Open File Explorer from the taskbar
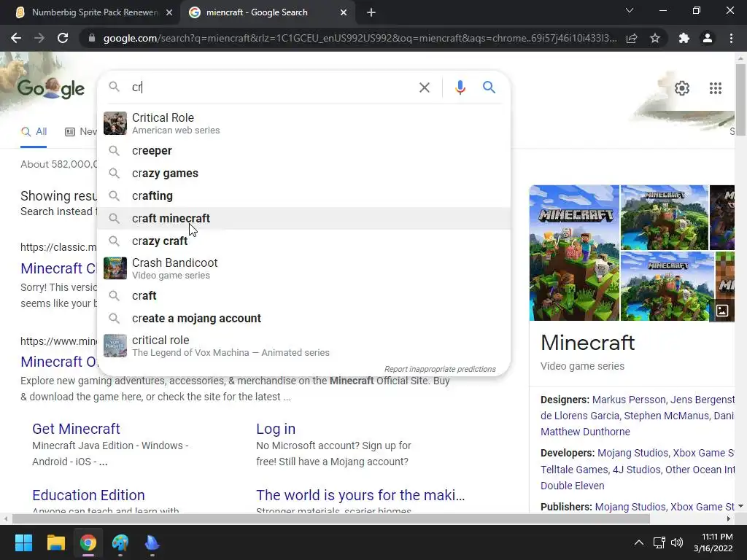 click(x=55, y=542)
